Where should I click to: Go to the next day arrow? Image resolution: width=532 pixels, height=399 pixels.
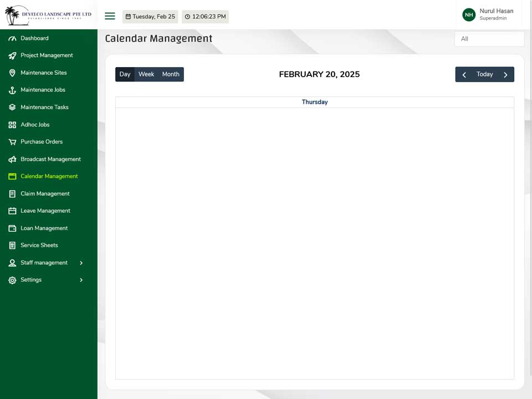coord(505,75)
